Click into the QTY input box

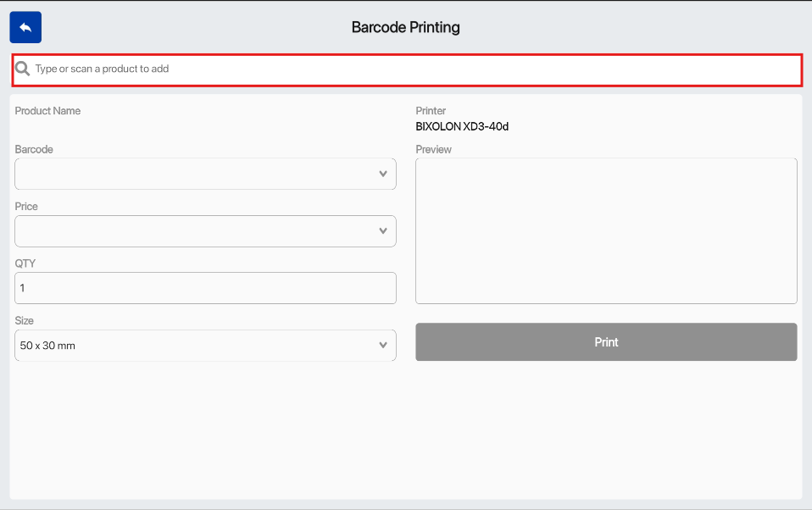click(x=205, y=288)
